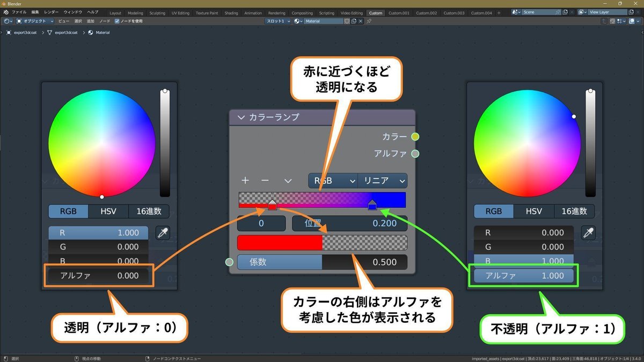Select 16進数 mode in left color picker
The height and width of the screenshot is (362, 644).
point(149,211)
